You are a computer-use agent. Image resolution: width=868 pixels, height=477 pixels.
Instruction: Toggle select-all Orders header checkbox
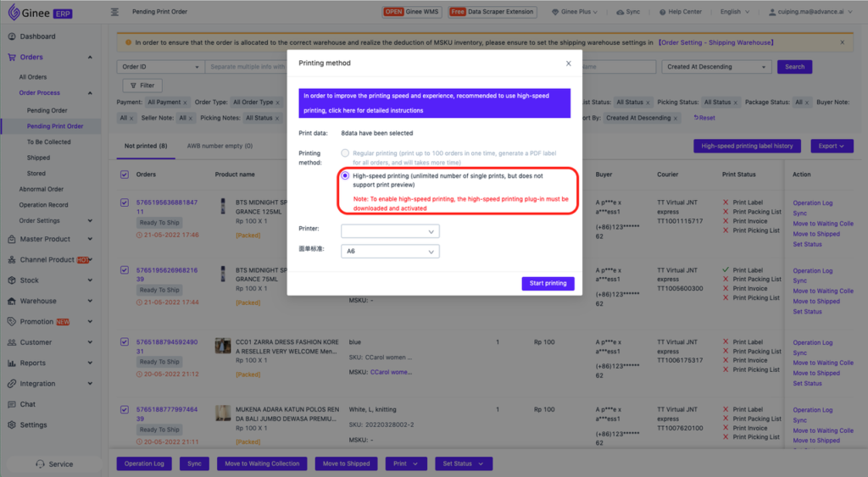pyautogui.click(x=125, y=175)
